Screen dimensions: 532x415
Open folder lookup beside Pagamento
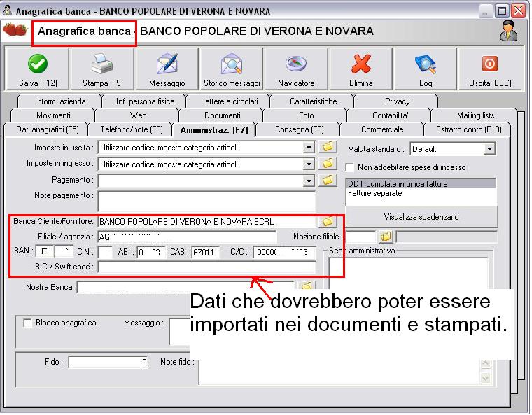328,180
